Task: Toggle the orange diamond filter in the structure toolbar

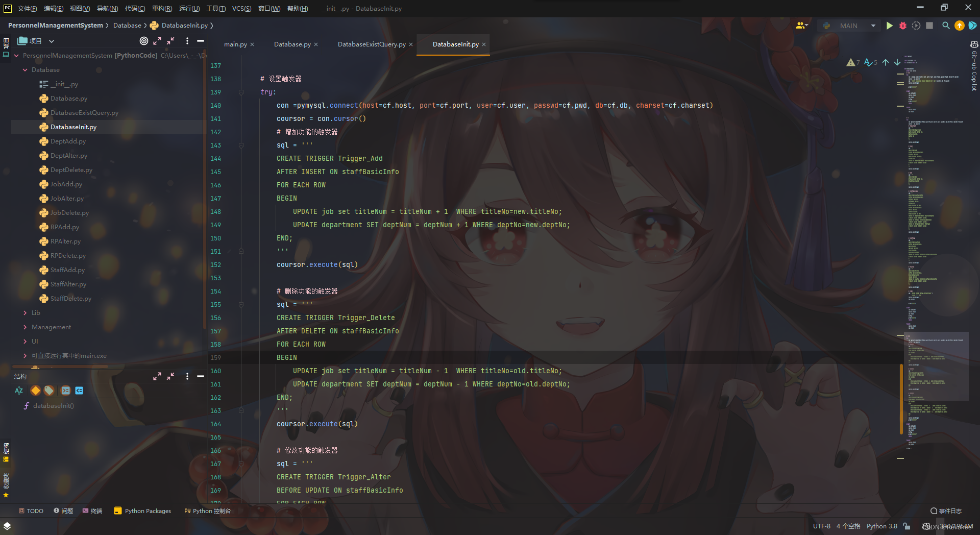Action: (35, 391)
